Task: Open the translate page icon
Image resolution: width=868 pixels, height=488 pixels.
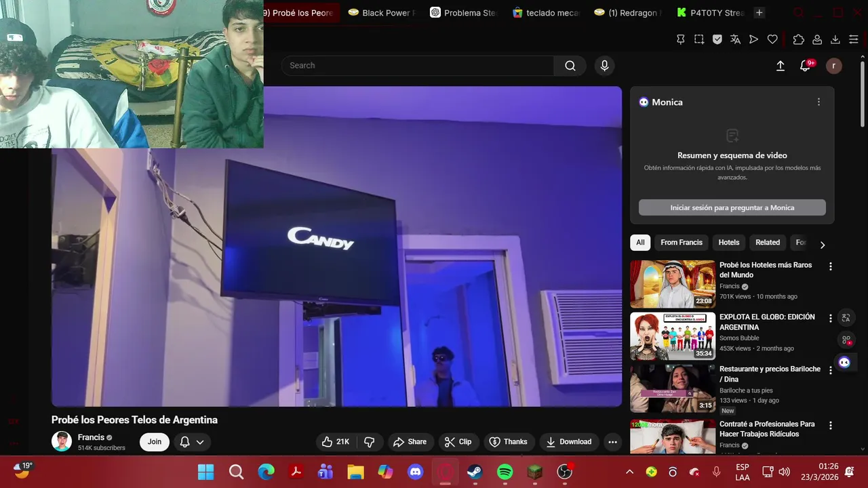Action: coord(736,39)
